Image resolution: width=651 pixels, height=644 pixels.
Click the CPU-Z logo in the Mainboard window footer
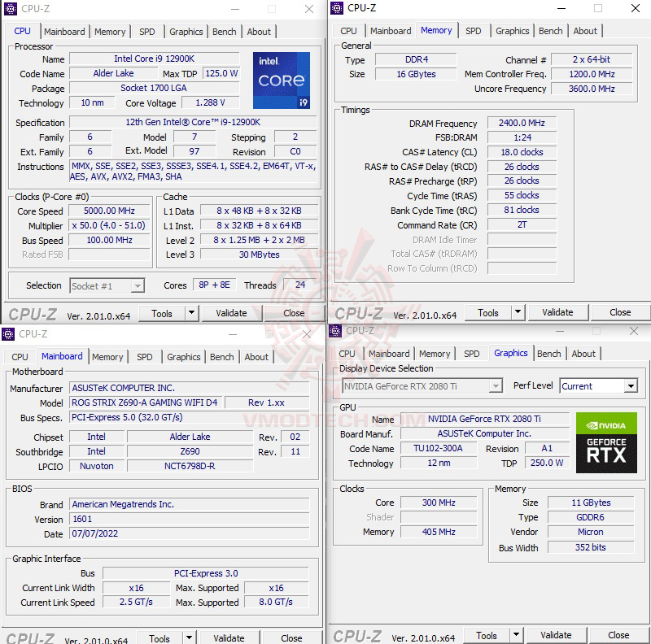tap(33, 637)
